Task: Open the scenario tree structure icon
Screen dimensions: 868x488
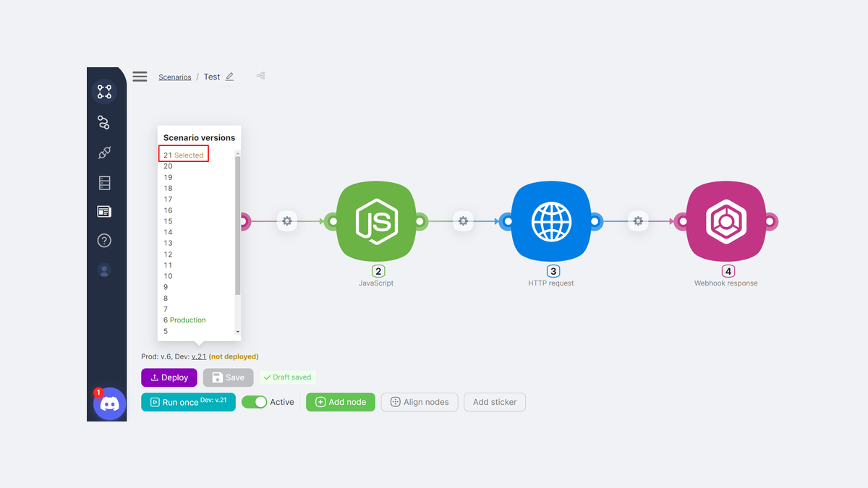Action: tap(260, 75)
